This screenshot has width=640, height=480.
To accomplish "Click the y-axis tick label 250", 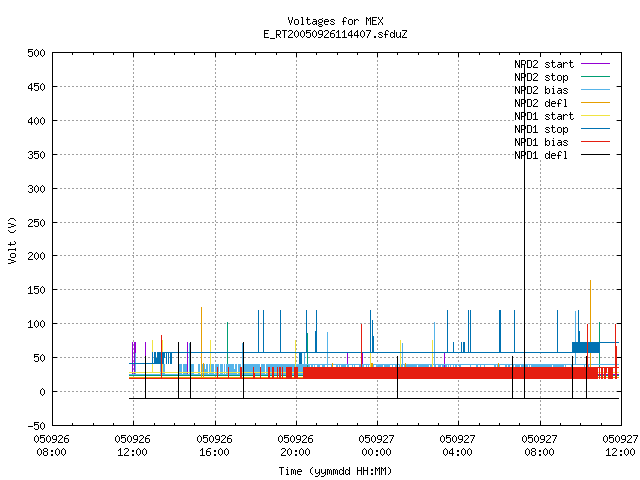I will coord(36,223).
